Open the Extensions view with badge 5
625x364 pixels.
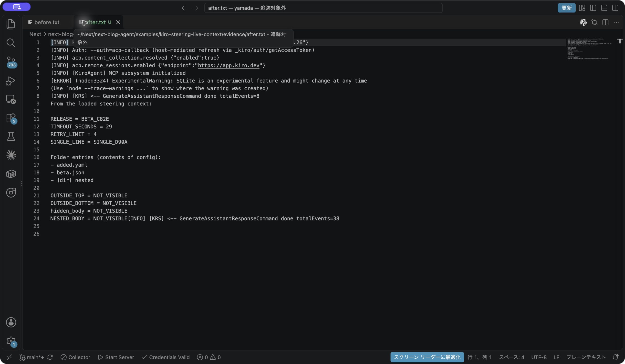[x=11, y=118]
